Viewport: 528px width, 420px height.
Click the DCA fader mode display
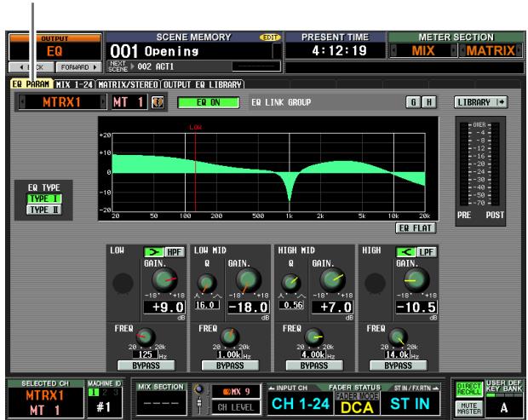pyautogui.click(x=357, y=407)
